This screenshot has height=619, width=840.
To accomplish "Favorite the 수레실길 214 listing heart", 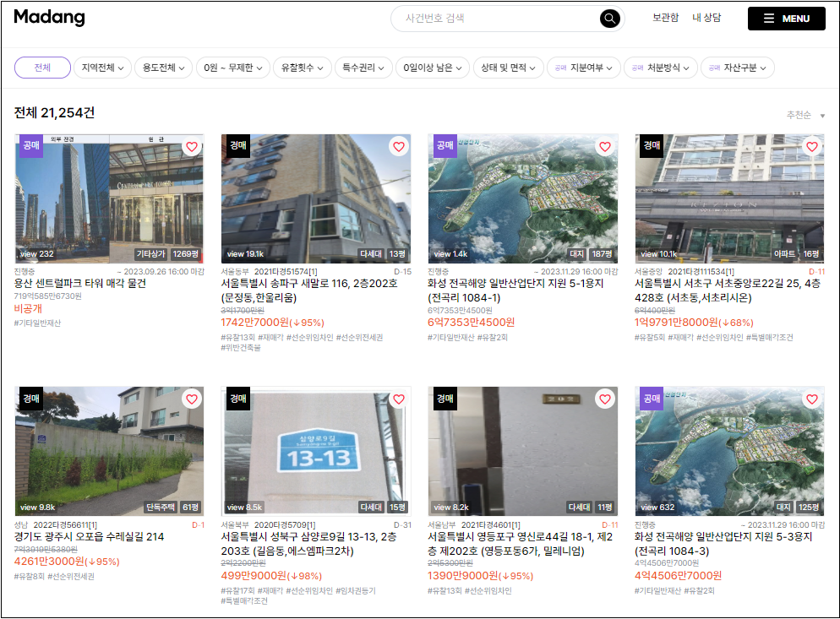I will click(x=192, y=399).
